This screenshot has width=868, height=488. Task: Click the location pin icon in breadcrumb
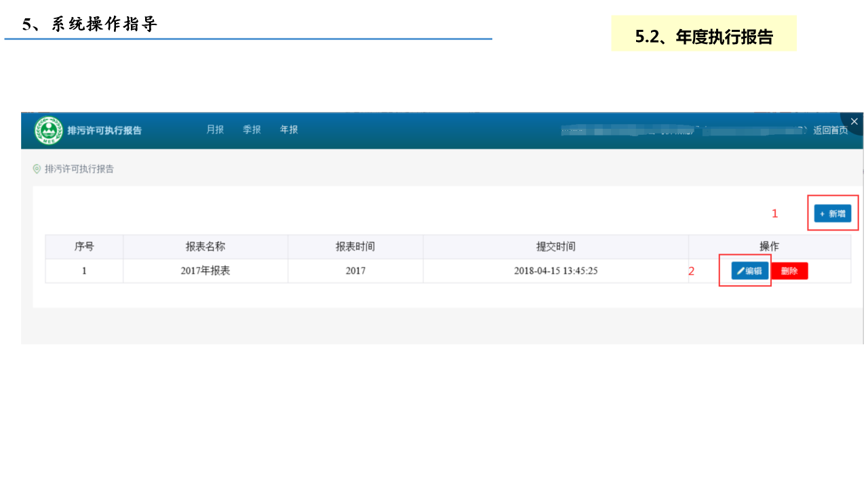pyautogui.click(x=37, y=169)
